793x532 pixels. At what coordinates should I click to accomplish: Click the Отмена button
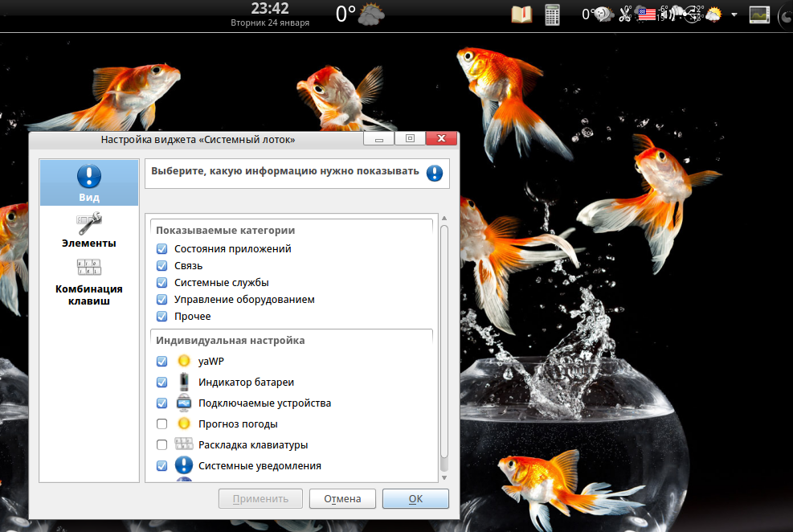(x=342, y=498)
